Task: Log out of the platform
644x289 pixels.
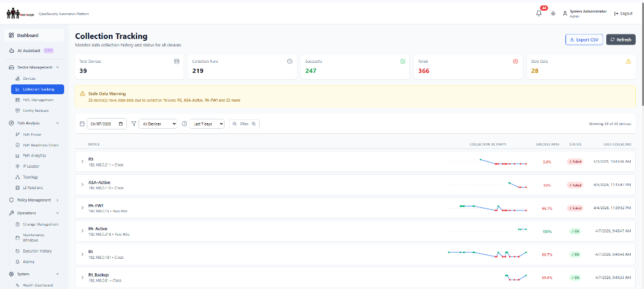Action: pyautogui.click(x=623, y=14)
